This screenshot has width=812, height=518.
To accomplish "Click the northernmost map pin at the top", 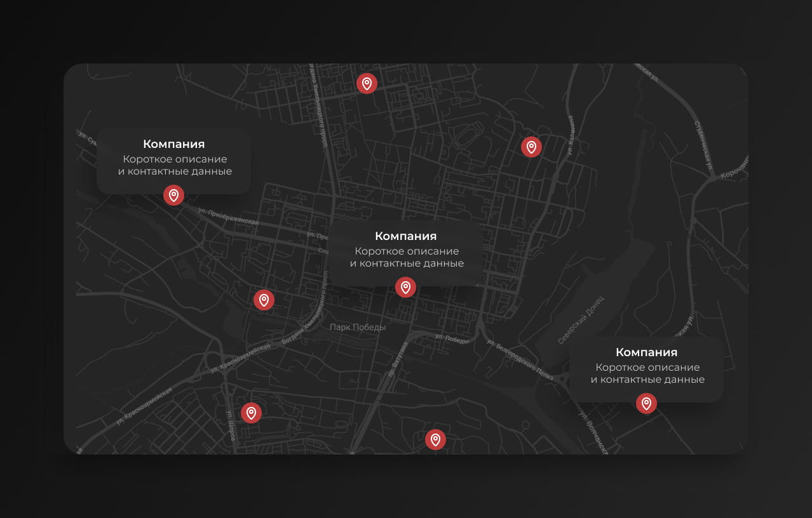I will tap(367, 83).
